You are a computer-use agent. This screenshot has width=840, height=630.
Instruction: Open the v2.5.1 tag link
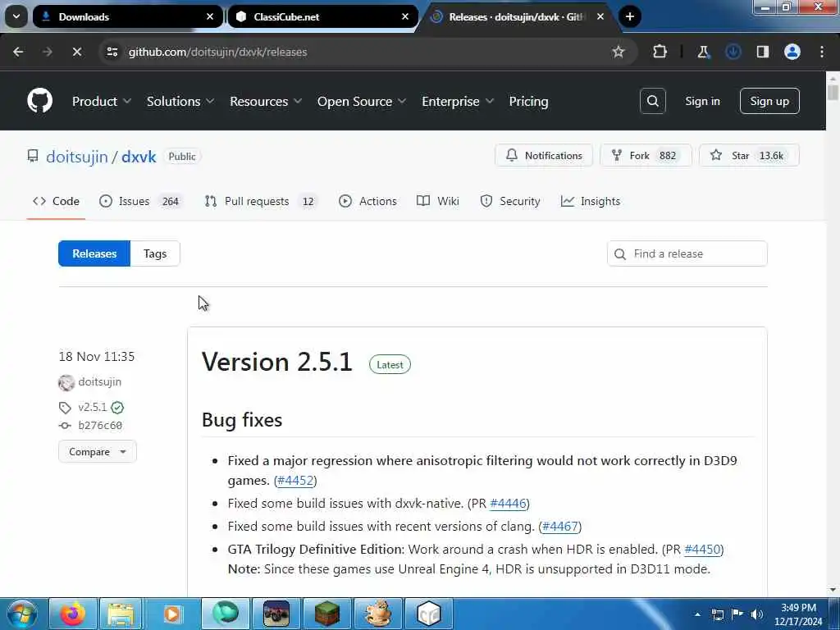92,407
